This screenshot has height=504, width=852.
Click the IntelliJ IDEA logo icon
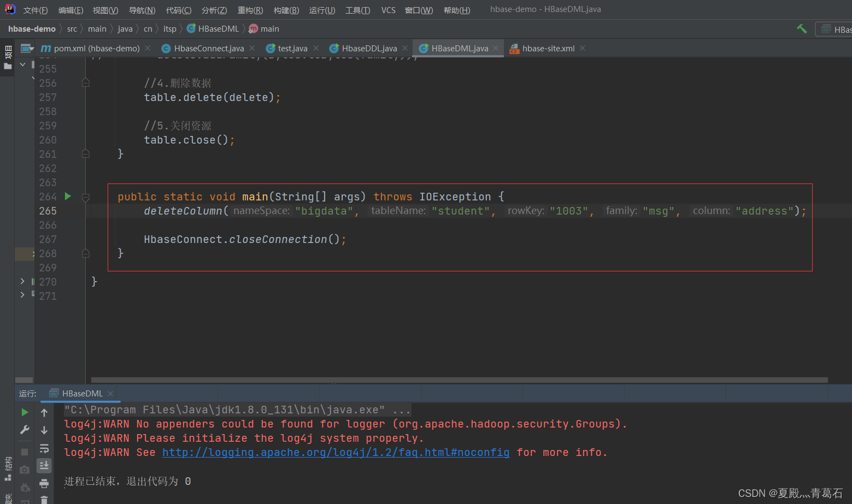[x=10, y=9]
